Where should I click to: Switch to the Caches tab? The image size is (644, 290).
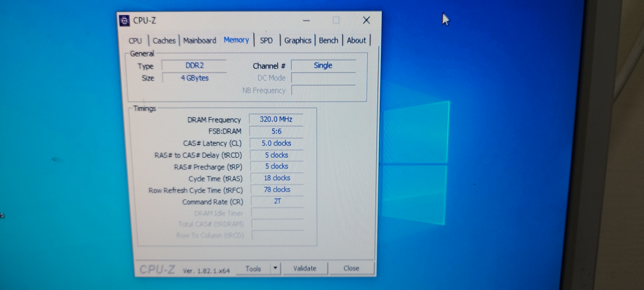point(164,41)
